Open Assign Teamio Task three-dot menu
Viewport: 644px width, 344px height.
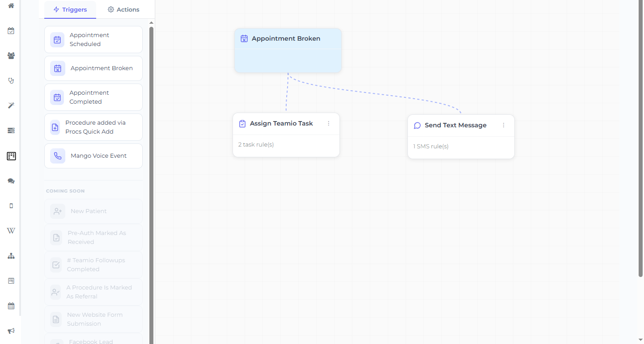click(x=329, y=123)
